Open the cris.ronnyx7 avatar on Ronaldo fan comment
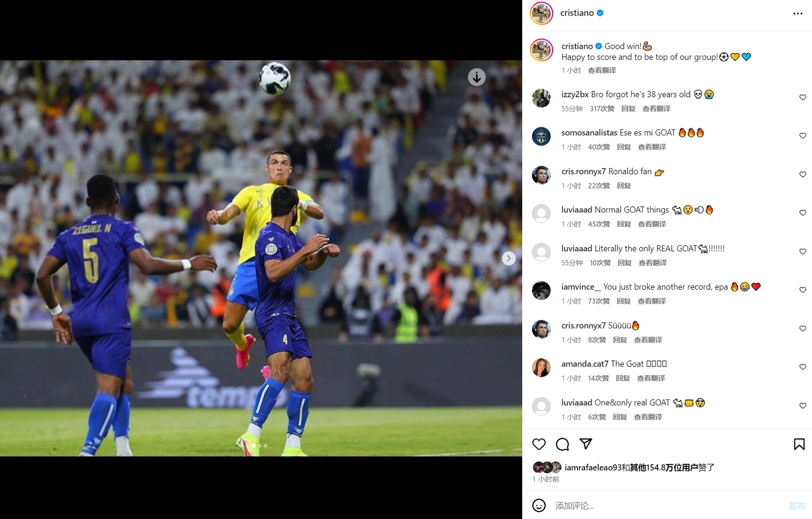 click(541, 175)
